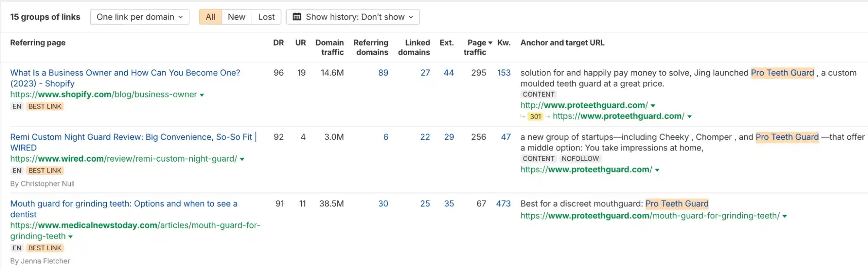868x269 pixels.
Task: Switch to the Lost links filter
Action: click(x=266, y=17)
